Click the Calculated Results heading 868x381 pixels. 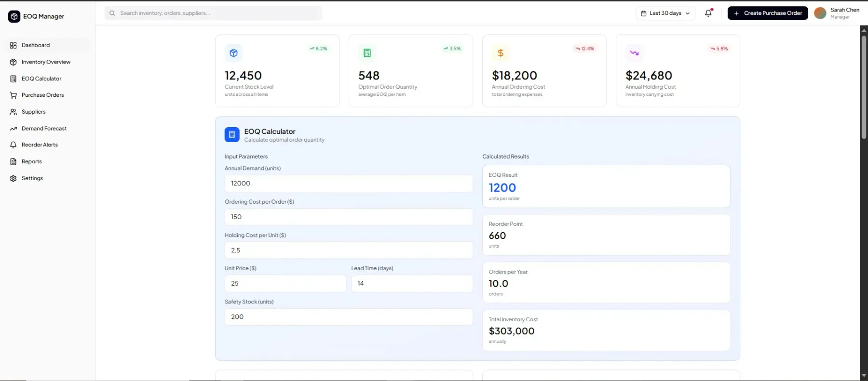coord(506,157)
